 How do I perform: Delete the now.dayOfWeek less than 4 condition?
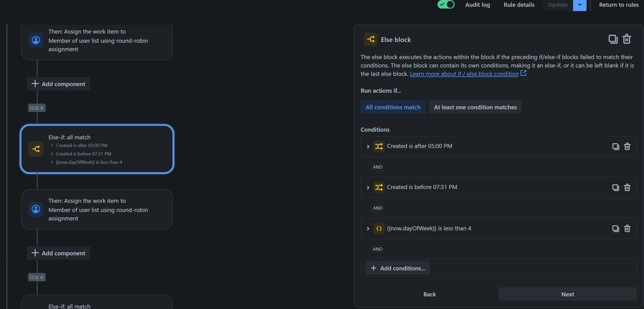(x=627, y=229)
